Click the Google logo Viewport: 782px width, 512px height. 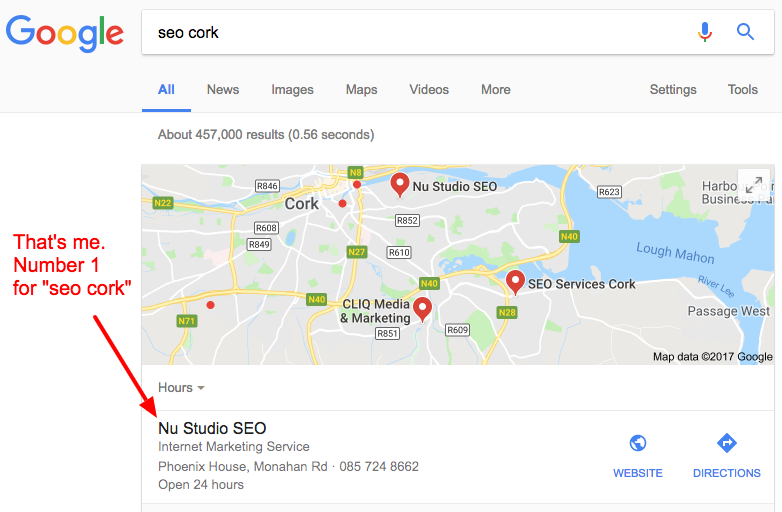pos(65,33)
